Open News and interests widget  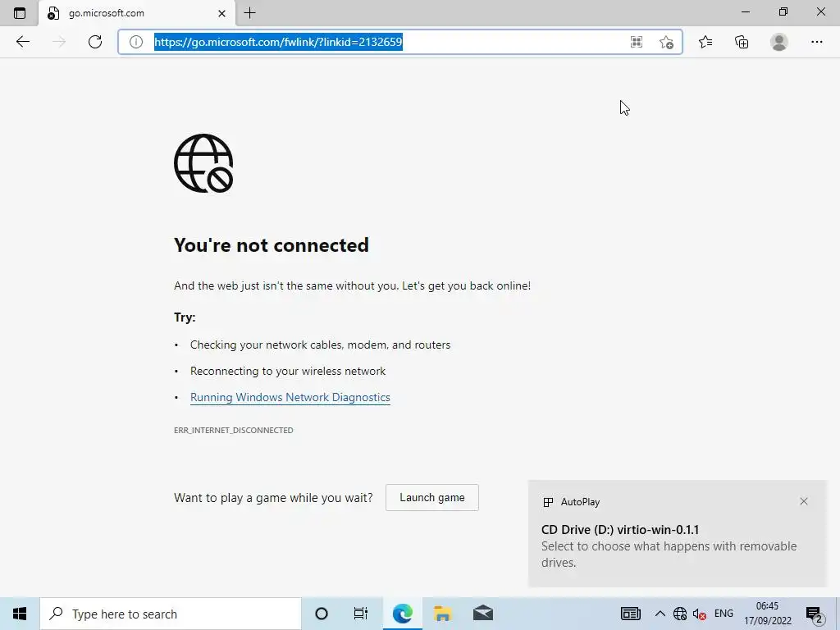click(631, 614)
